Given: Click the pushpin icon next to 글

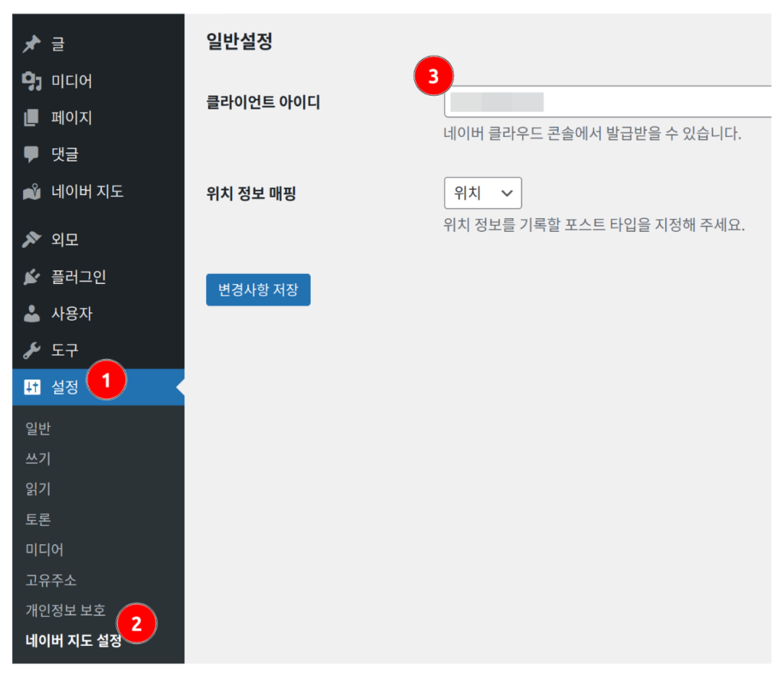Looking at the screenshot, I should [x=31, y=44].
